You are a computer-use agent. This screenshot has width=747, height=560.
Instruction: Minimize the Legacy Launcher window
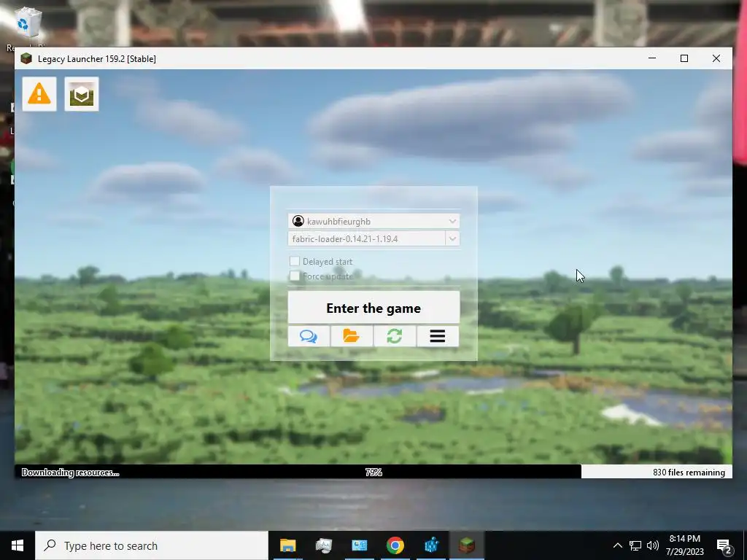652,58
